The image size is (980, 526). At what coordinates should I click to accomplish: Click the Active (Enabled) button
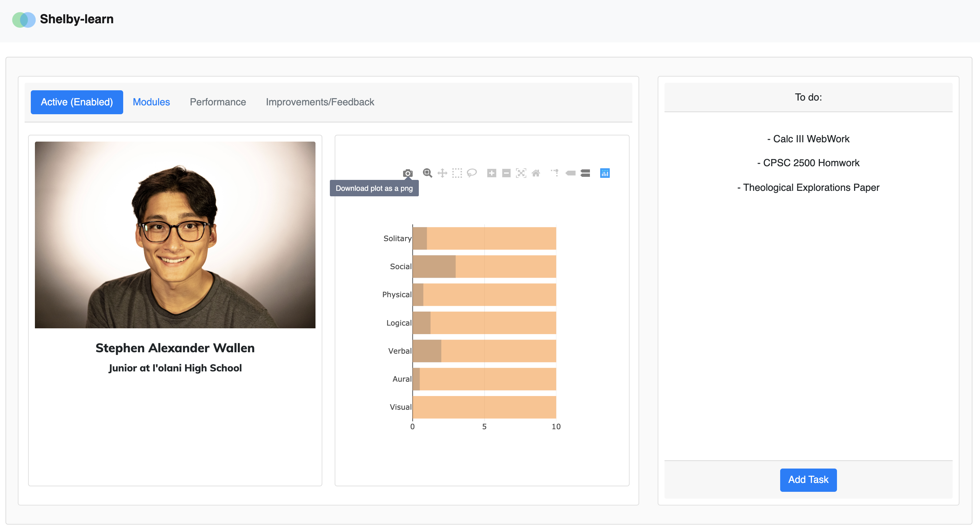point(77,102)
